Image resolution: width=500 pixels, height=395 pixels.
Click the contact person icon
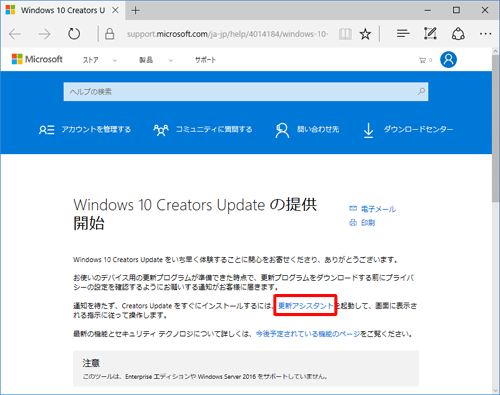pyautogui.click(x=282, y=130)
